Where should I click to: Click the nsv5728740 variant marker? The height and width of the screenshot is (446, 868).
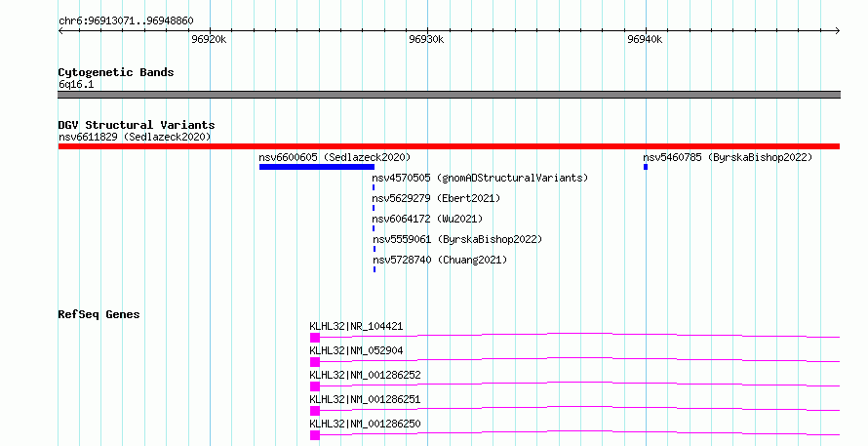pos(375,269)
